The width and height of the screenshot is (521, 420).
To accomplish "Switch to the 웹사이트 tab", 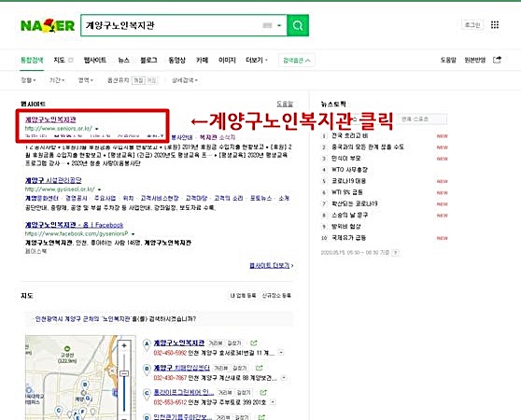I will tap(94, 60).
